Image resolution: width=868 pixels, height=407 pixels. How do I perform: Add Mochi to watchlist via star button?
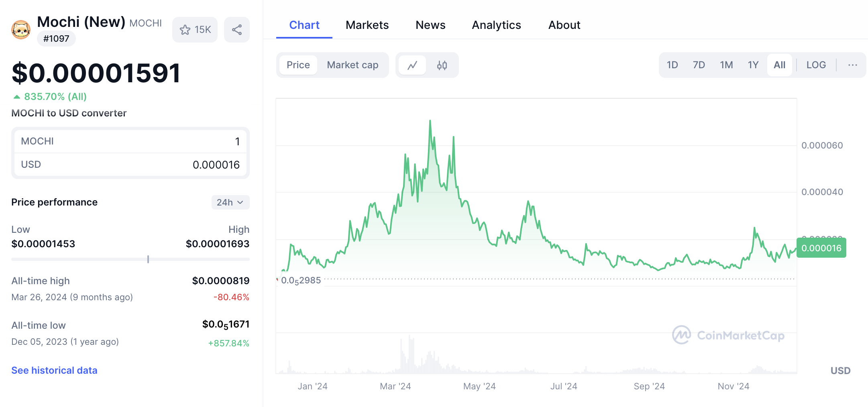(x=195, y=30)
